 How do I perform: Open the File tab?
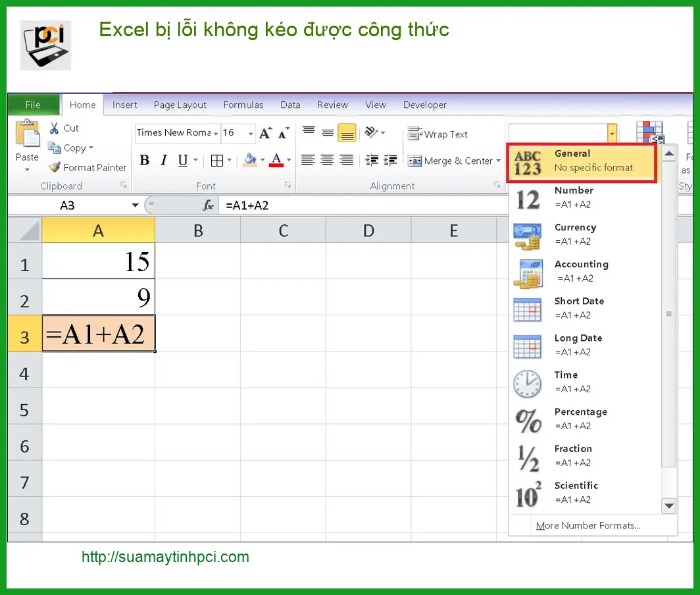pos(33,105)
